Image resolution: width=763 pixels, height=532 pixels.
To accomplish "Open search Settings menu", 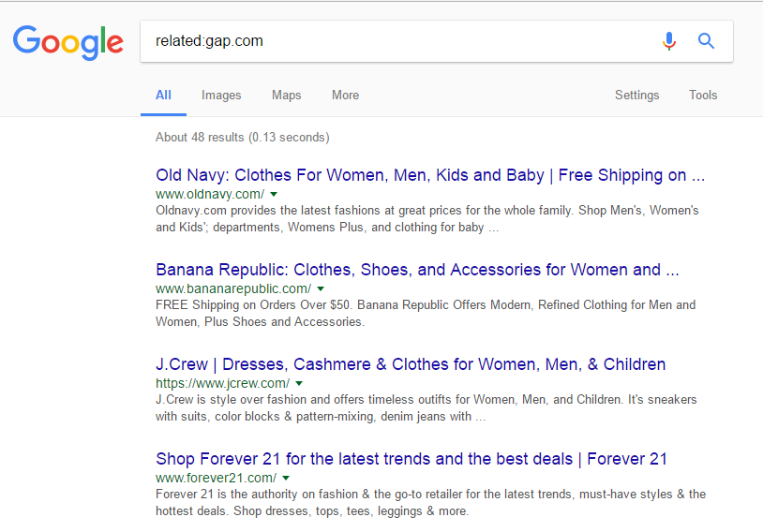I will tap(636, 95).
